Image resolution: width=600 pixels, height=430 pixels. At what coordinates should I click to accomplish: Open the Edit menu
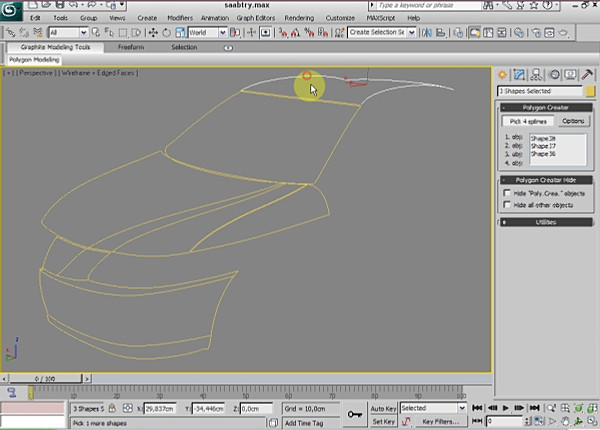tap(35, 18)
